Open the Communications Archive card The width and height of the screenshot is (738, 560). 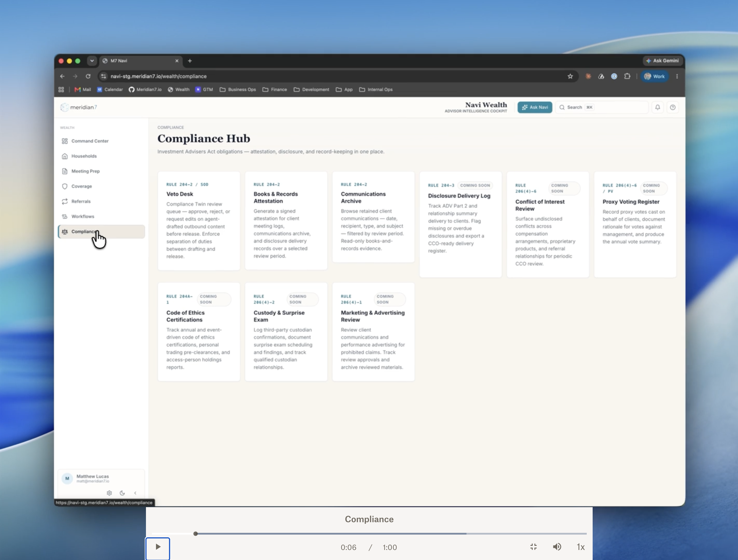coord(373,217)
